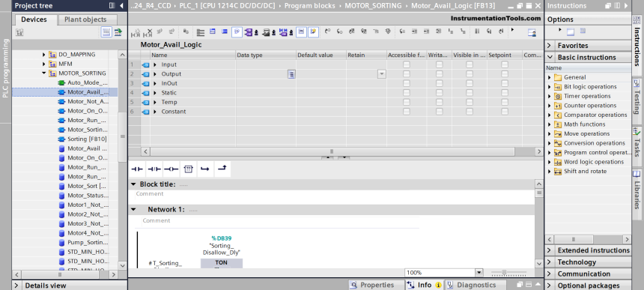Insert a normally closed contact from favorites bar

coord(154,169)
